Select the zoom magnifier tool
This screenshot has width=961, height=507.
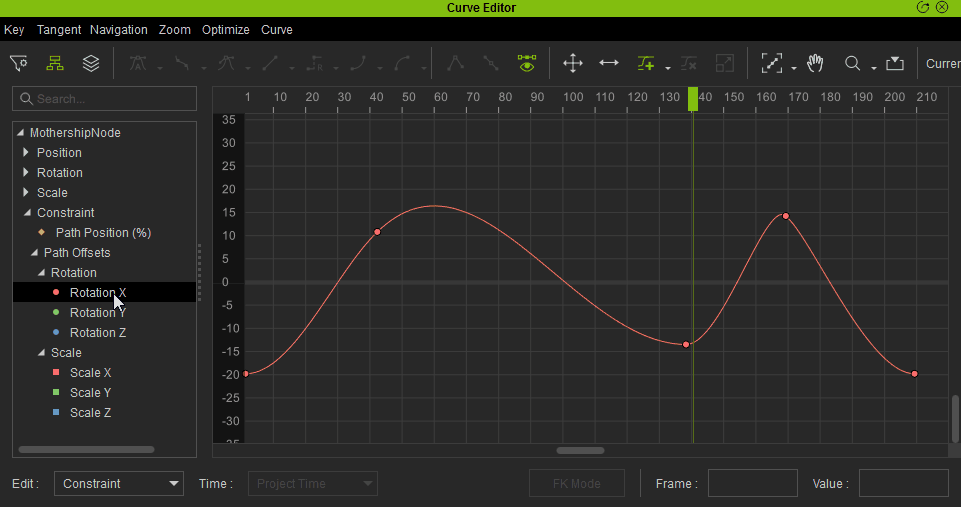click(852, 63)
